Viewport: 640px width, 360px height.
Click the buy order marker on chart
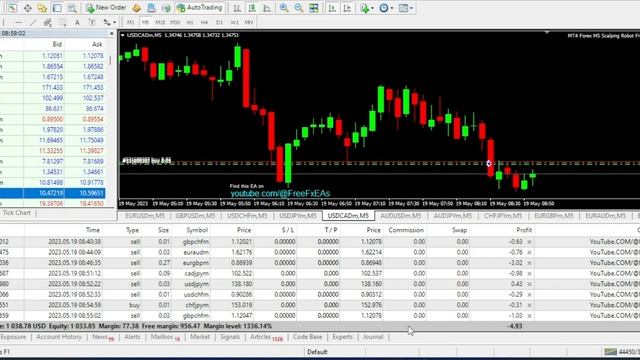(x=489, y=163)
